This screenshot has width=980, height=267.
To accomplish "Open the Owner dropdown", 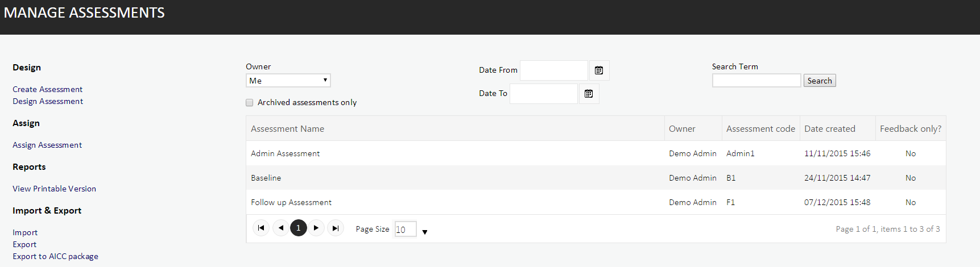I will coord(288,81).
